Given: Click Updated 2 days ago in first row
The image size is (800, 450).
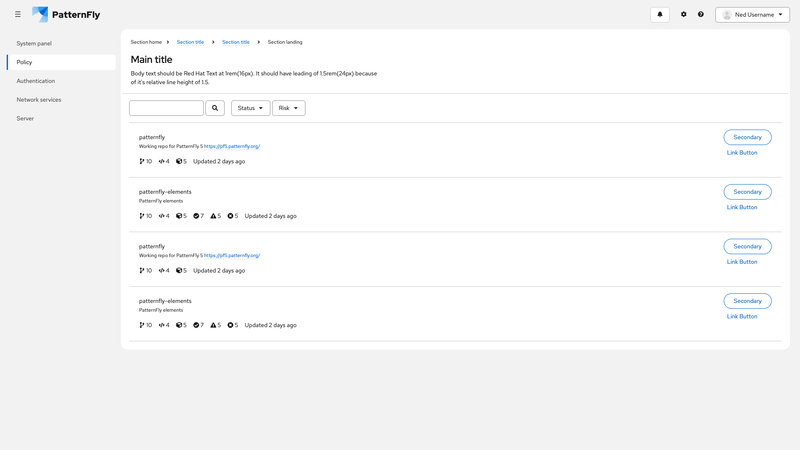Looking at the screenshot, I should pyautogui.click(x=219, y=161).
